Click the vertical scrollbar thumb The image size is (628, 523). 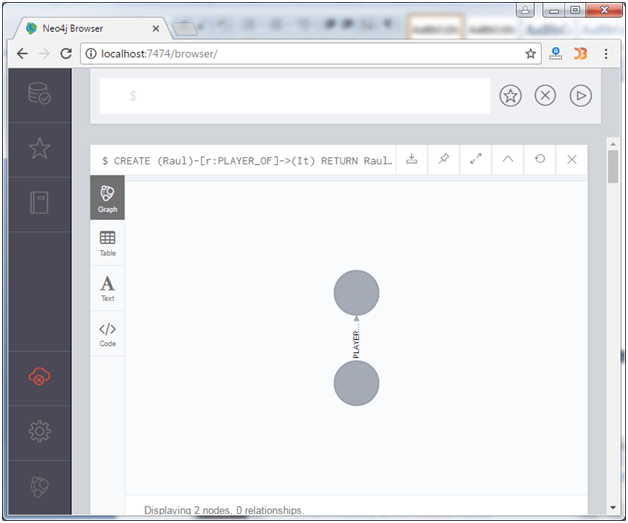coord(613,167)
